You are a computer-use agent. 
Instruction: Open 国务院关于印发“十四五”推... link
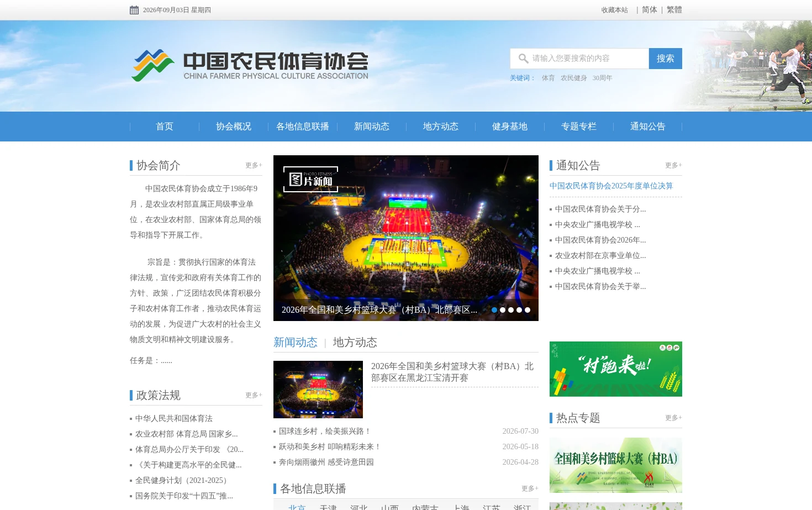[x=184, y=496]
